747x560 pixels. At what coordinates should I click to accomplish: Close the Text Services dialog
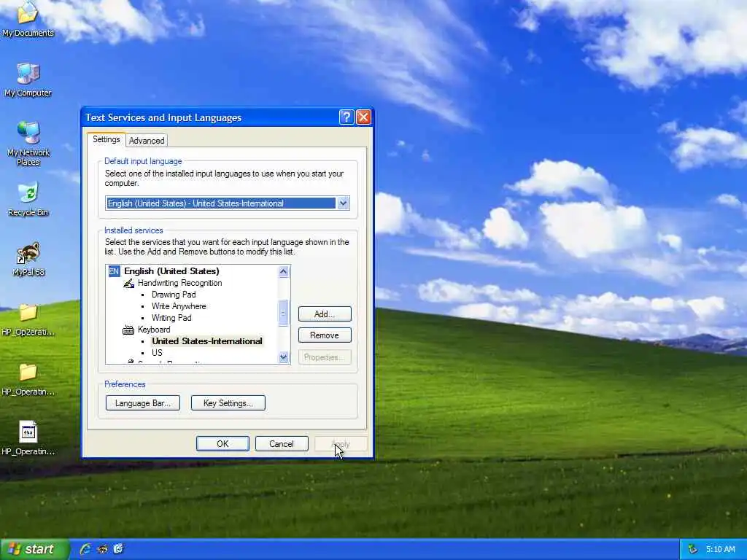point(363,117)
